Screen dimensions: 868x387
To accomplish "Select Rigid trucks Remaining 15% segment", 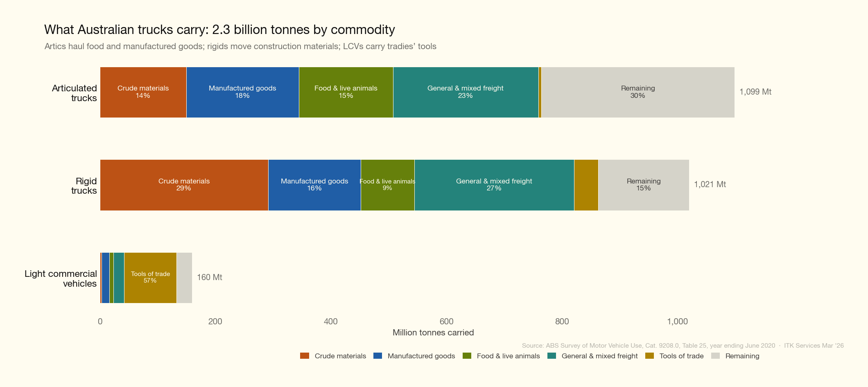I will pos(643,185).
